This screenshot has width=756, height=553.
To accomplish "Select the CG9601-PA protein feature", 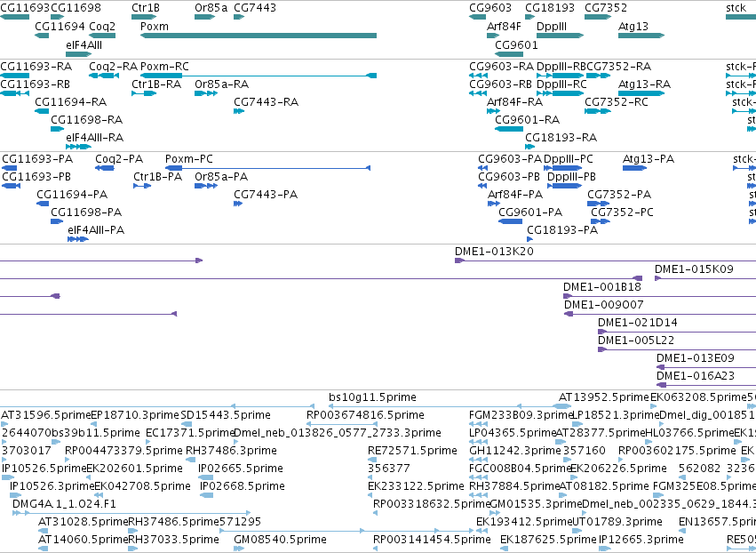I will point(510,221).
